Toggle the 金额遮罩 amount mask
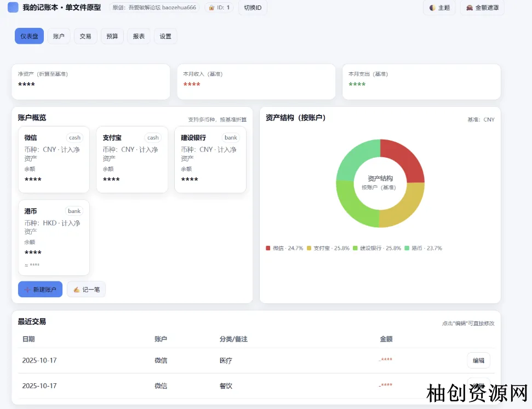532x409 pixels. pyautogui.click(x=482, y=8)
